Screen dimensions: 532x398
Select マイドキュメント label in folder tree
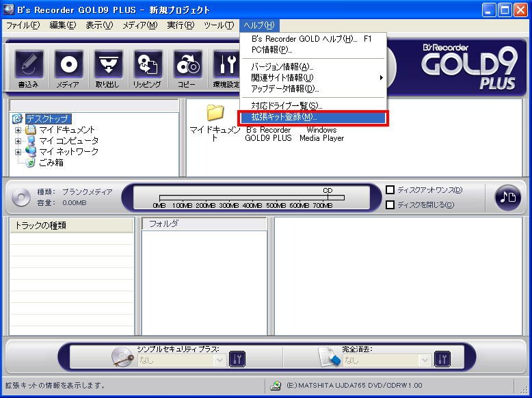(x=66, y=130)
